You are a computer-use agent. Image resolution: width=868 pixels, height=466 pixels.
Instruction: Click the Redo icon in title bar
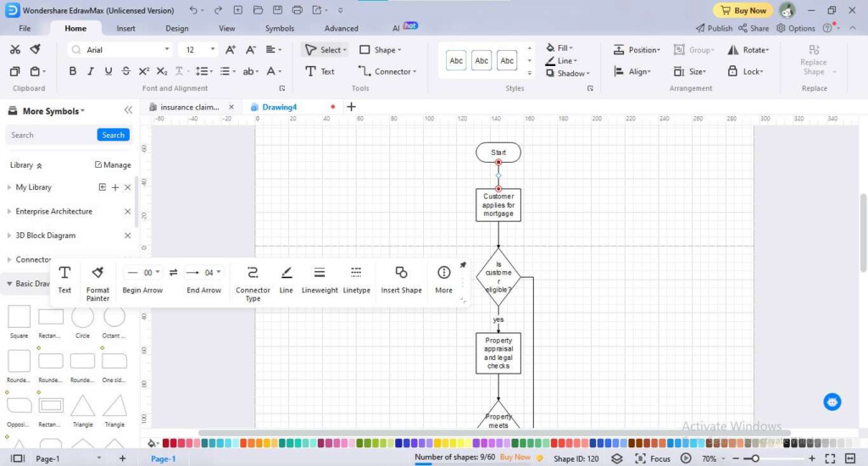point(218,10)
